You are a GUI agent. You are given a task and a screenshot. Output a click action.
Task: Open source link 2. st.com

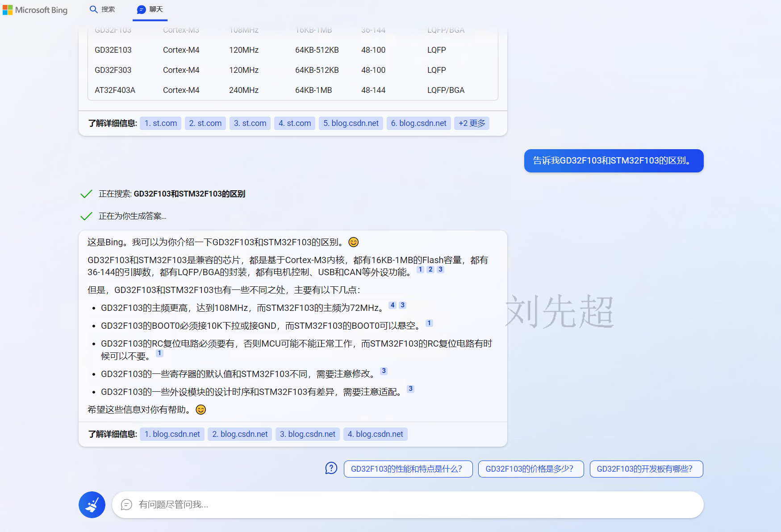205,123
